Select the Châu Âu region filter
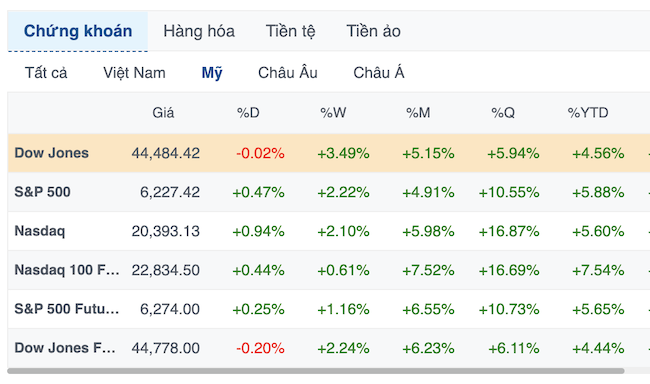 coord(288,73)
